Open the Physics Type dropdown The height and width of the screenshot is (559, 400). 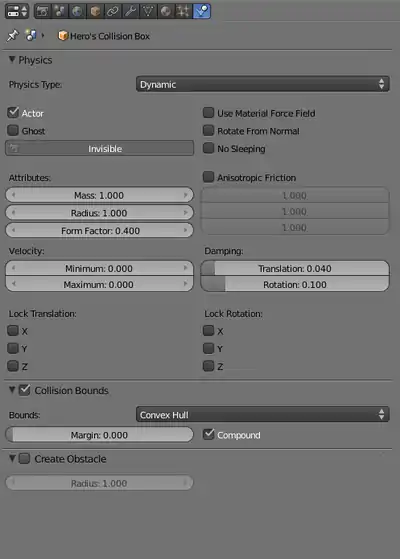click(x=262, y=84)
